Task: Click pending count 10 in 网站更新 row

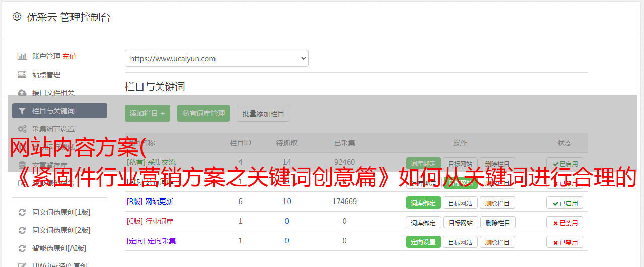Action: coord(287,202)
